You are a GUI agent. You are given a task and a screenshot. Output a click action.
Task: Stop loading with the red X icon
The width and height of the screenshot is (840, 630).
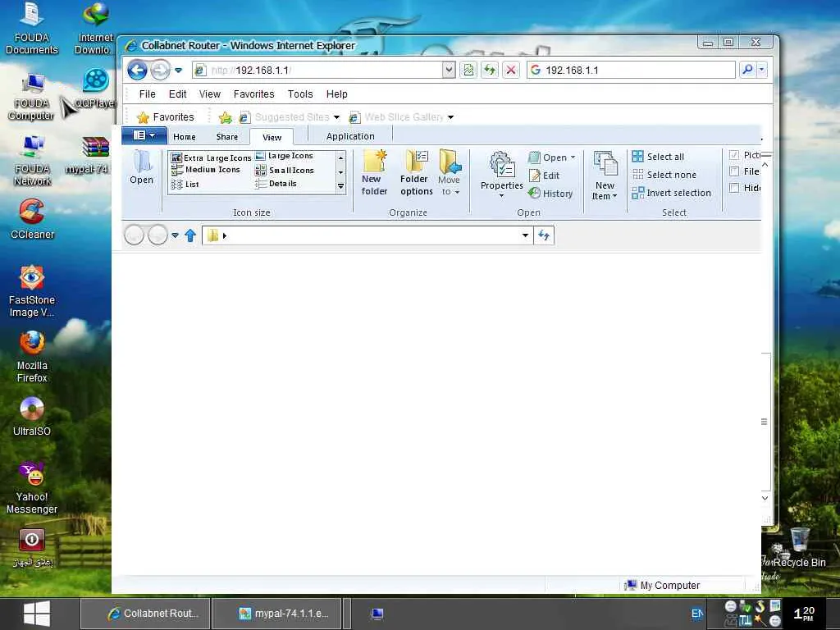511,71
